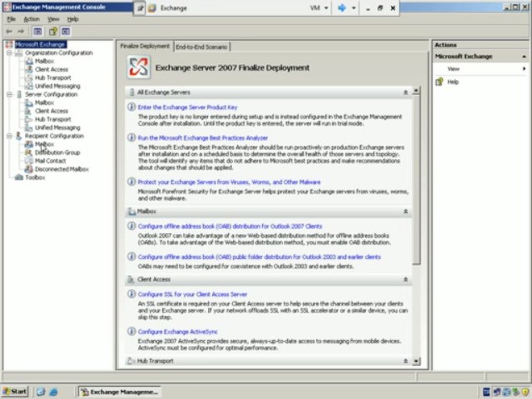Open OAB public folder distribution link
Image resolution: width=532 pixels, height=399 pixels.
(x=259, y=257)
